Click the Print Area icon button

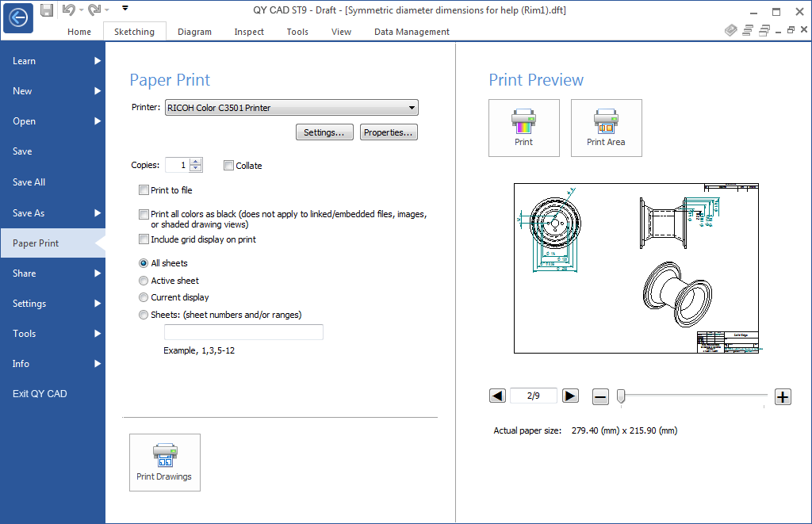606,128
